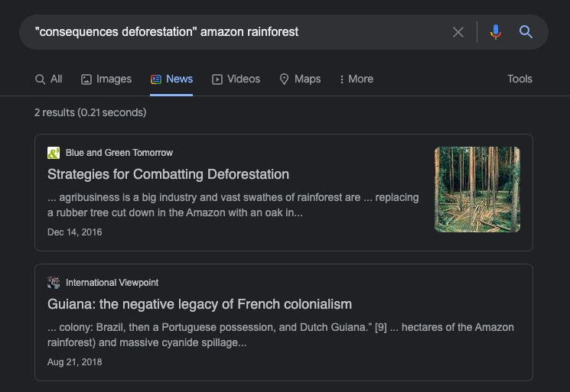The height and width of the screenshot is (392, 570).
Task: Select the News tab
Action: click(171, 79)
